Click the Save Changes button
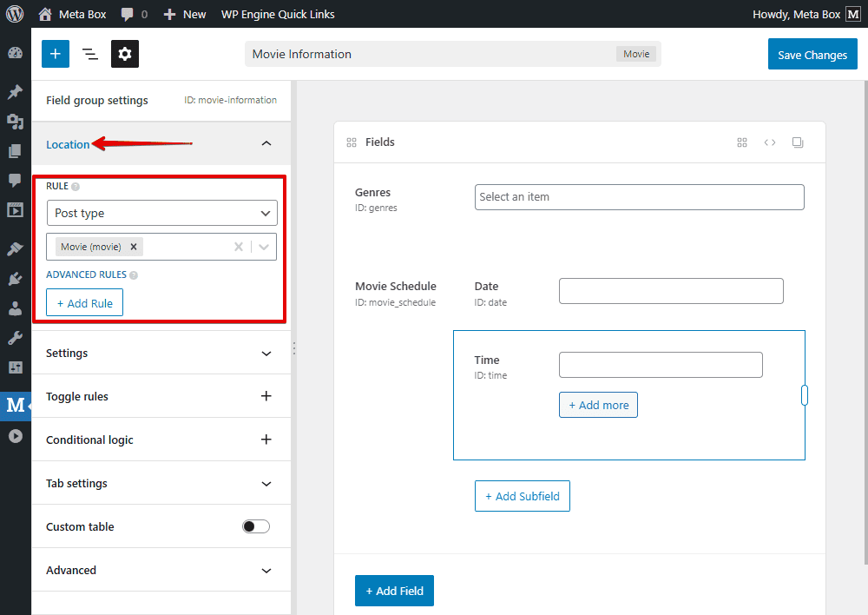 click(x=812, y=55)
